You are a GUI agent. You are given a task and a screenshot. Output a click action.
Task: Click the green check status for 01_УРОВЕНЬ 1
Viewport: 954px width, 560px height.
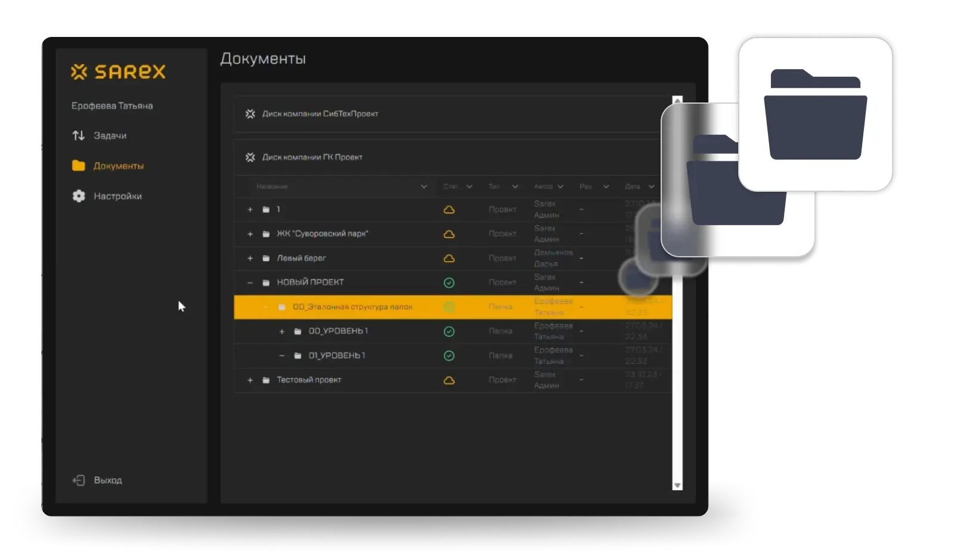pos(449,356)
